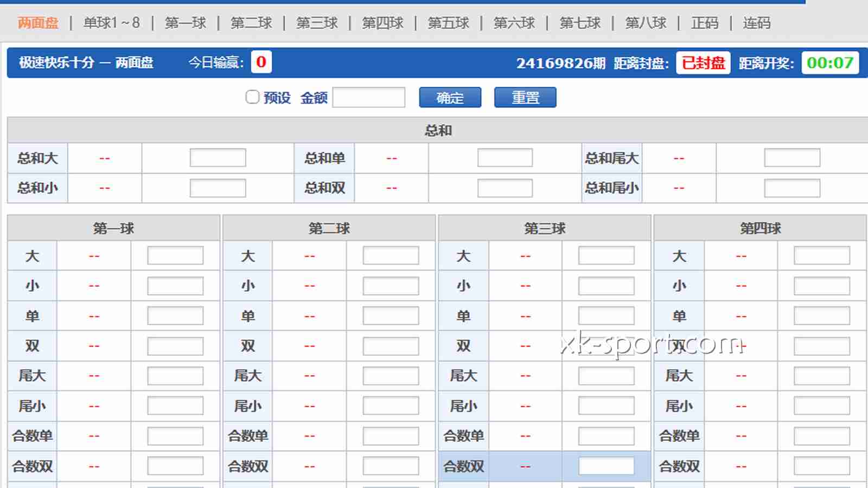Click 第三球 大 bet input field
The image size is (868, 488).
click(x=606, y=255)
